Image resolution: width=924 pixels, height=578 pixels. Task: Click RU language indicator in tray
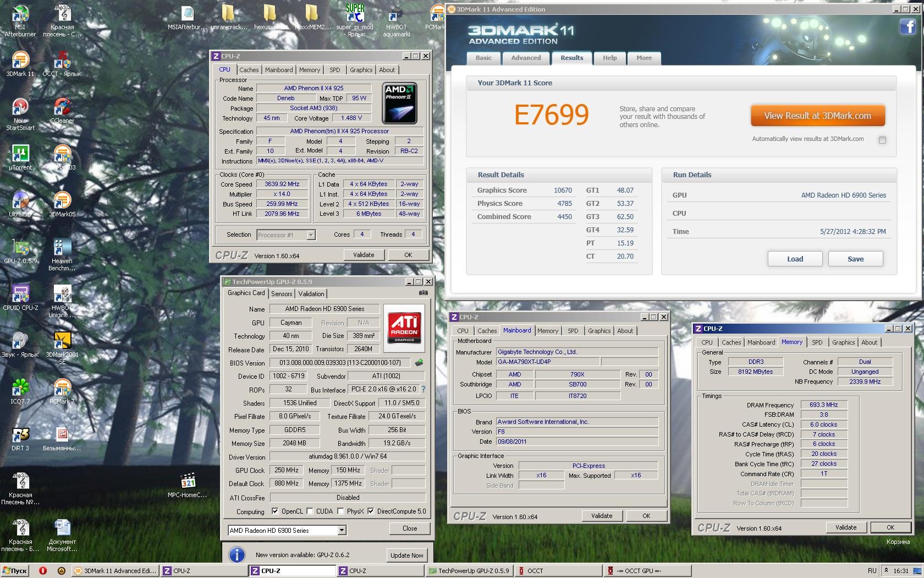[x=872, y=571]
